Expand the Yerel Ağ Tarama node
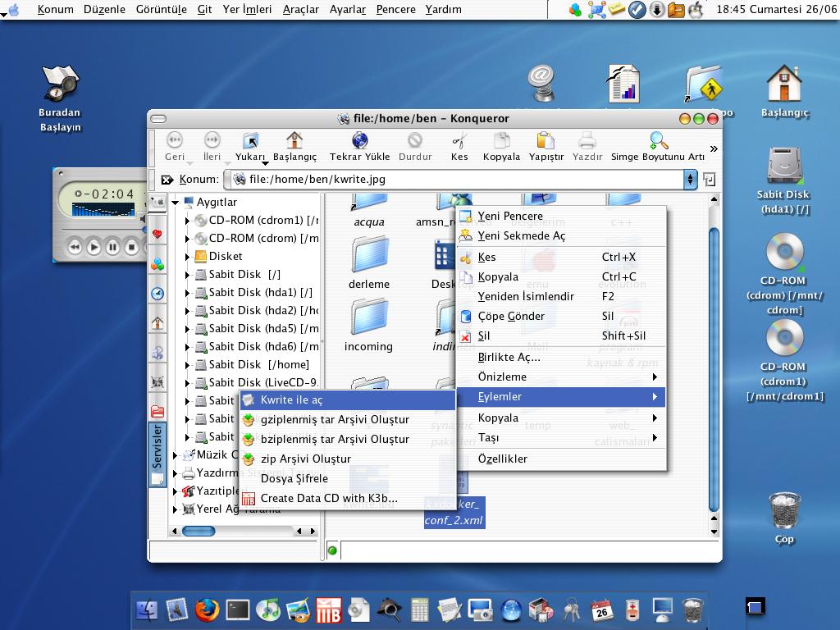Viewport: 840px width, 630px height. click(x=176, y=509)
